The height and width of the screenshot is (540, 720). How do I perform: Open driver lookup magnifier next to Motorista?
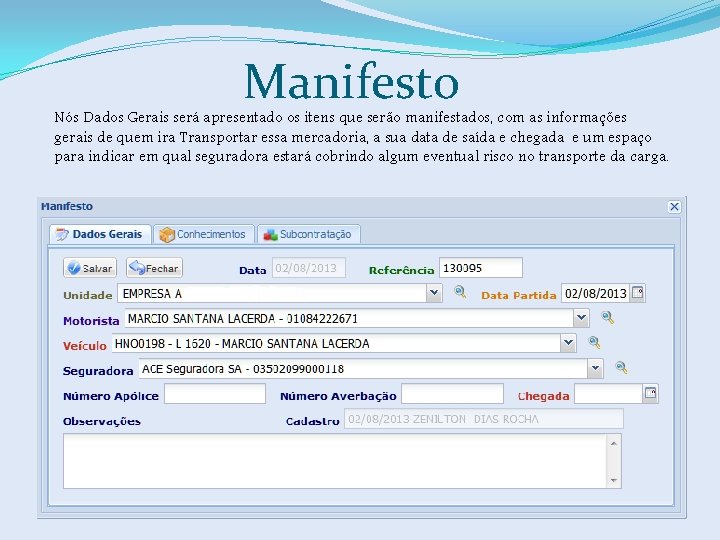coord(607,317)
